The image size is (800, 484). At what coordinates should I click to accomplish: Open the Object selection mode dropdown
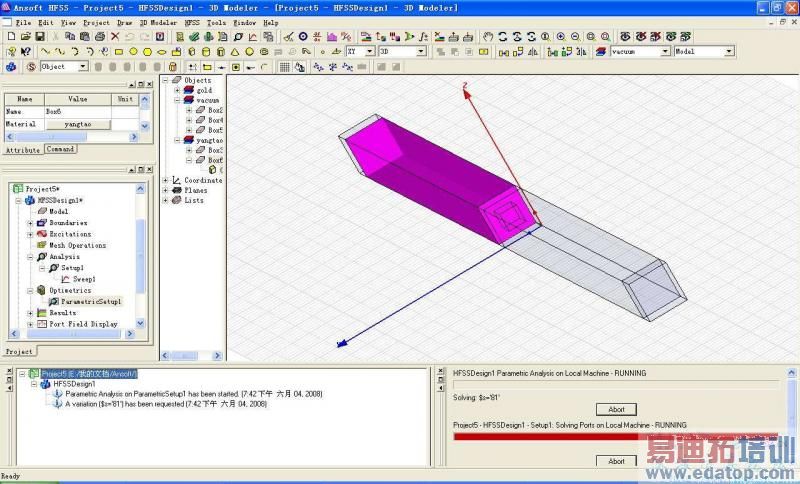pos(83,67)
